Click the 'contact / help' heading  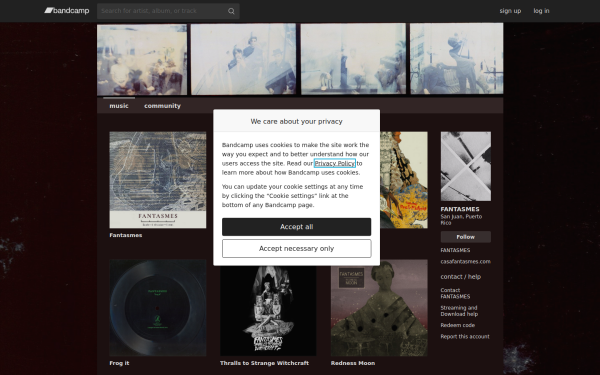pos(461,277)
